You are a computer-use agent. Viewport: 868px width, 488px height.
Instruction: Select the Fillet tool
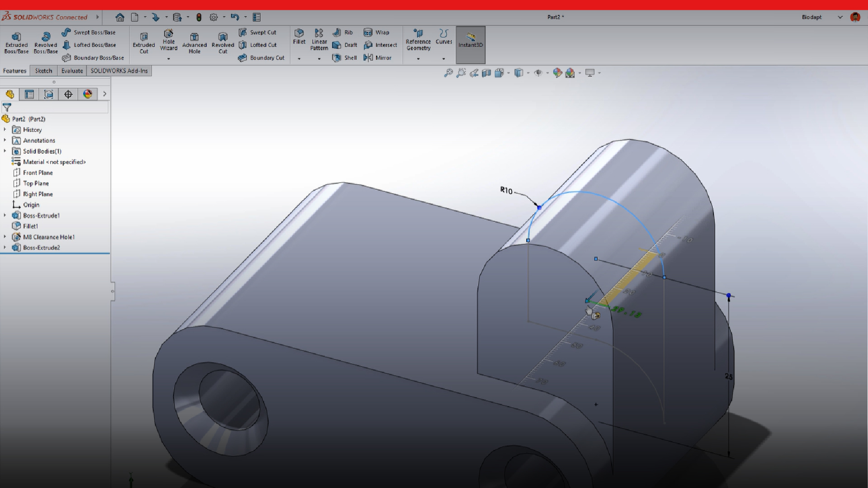[x=299, y=38]
